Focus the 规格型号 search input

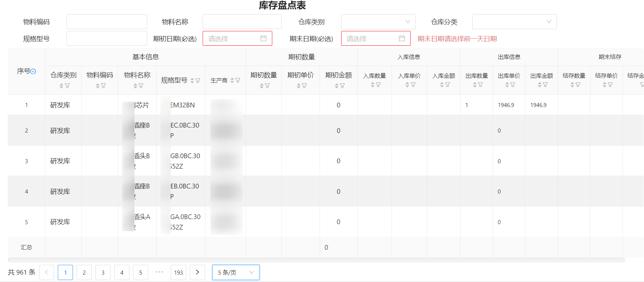(x=107, y=38)
